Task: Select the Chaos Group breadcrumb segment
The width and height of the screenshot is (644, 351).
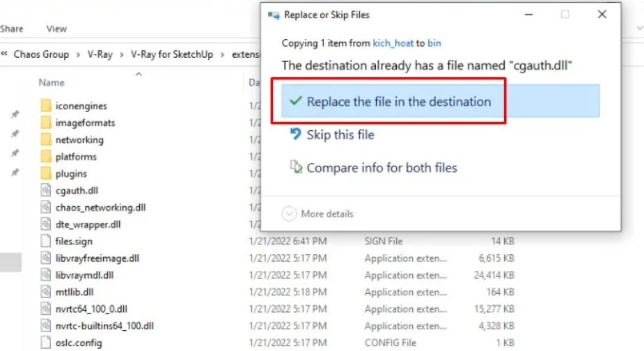Action: pos(41,54)
